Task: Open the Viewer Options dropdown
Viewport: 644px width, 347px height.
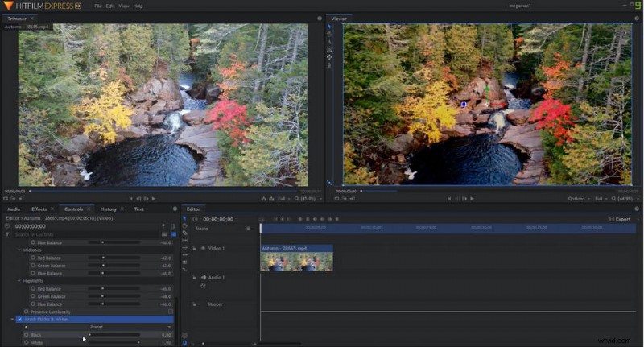Action: click(579, 199)
